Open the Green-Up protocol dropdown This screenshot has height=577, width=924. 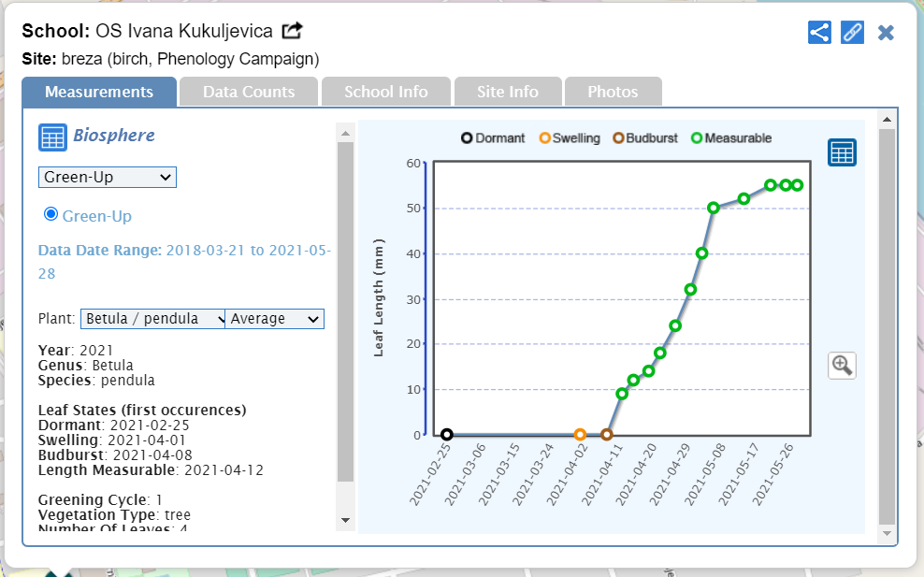point(107,177)
